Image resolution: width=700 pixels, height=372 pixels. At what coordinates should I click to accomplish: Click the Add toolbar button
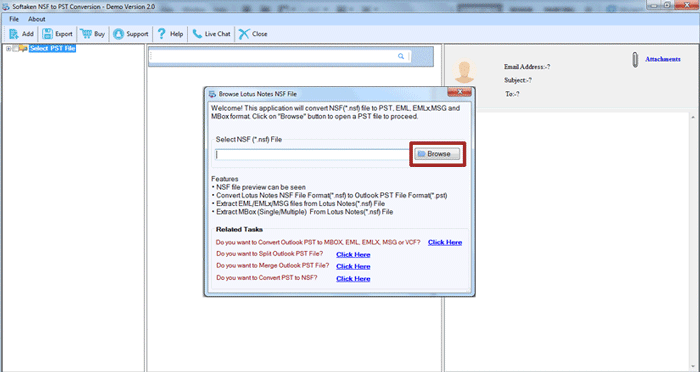(x=21, y=34)
